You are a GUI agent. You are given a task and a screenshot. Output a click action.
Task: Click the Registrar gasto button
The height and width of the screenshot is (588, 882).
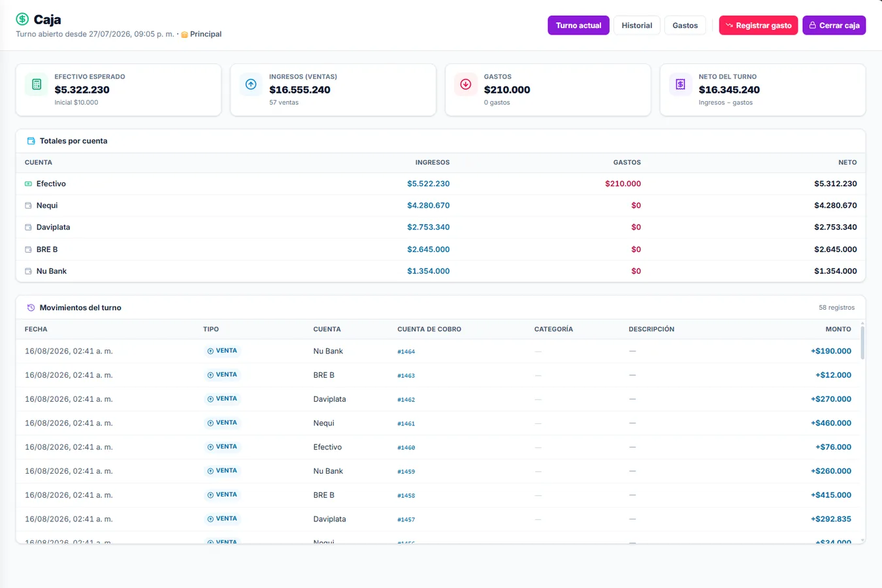[759, 25]
